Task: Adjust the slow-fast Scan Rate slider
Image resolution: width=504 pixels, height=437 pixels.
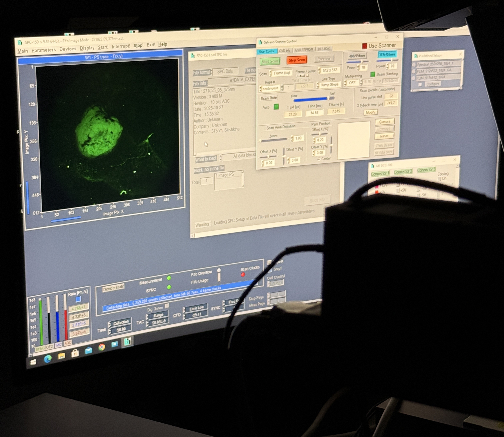Action: coord(328,98)
